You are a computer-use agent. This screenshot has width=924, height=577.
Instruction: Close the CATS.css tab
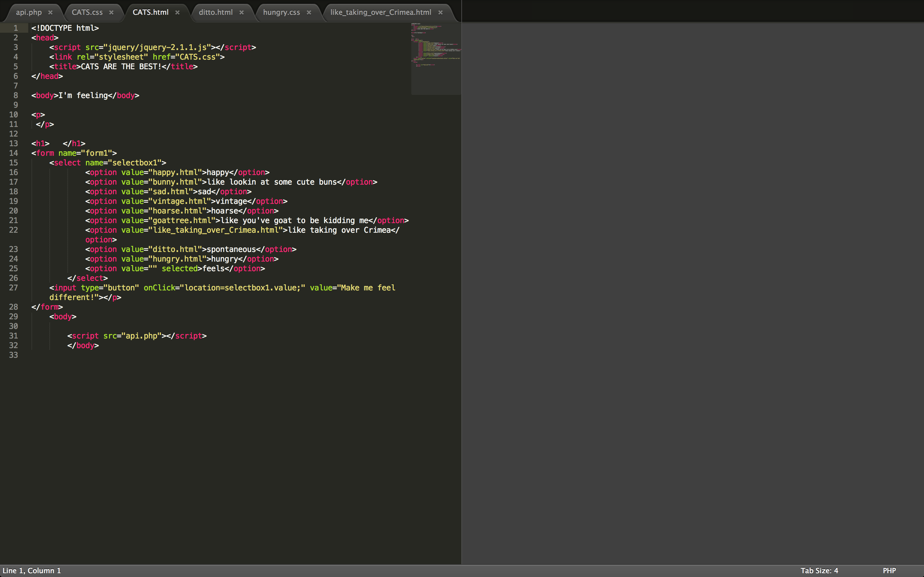point(112,12)
